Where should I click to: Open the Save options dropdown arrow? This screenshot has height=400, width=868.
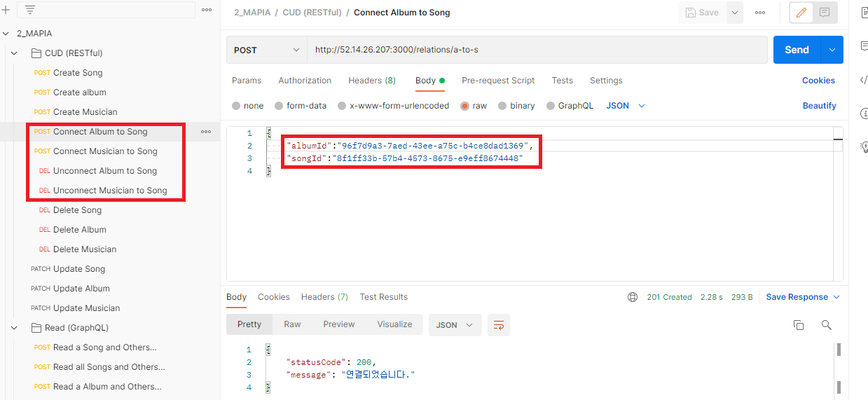tap(734, 13)
